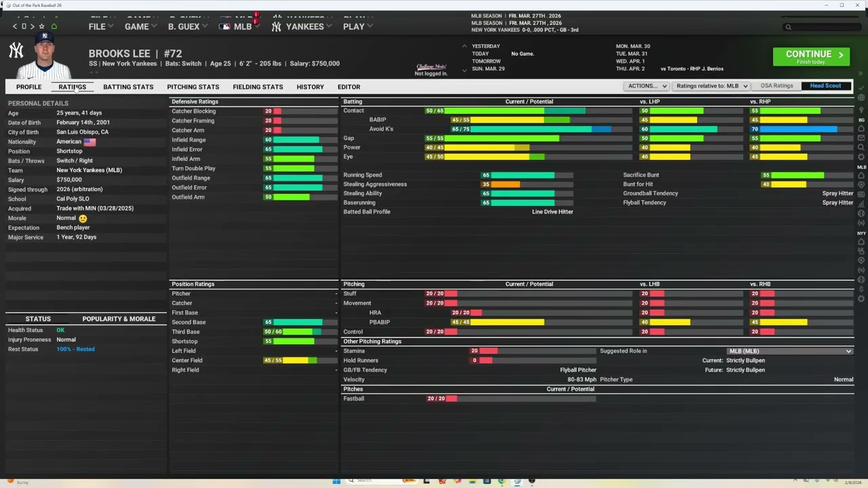Screen dimensions: 868x488
Task: Open the Suggested Role 'MLB (MLB)' dropdown
Action: click(789, 351)
